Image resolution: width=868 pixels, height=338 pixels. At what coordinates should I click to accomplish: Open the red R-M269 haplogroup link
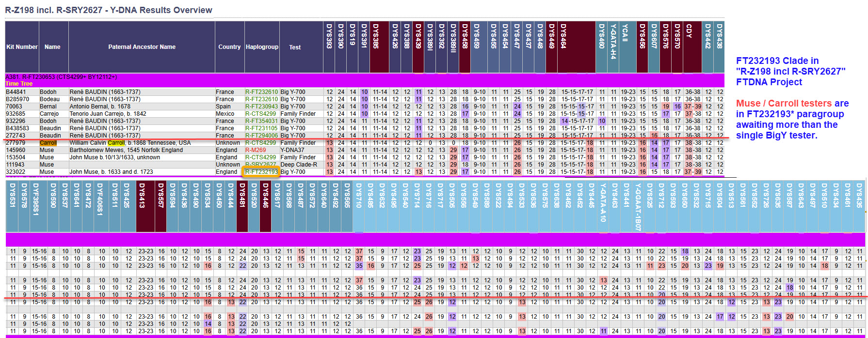pyautogui.click(x=255, y=150)
